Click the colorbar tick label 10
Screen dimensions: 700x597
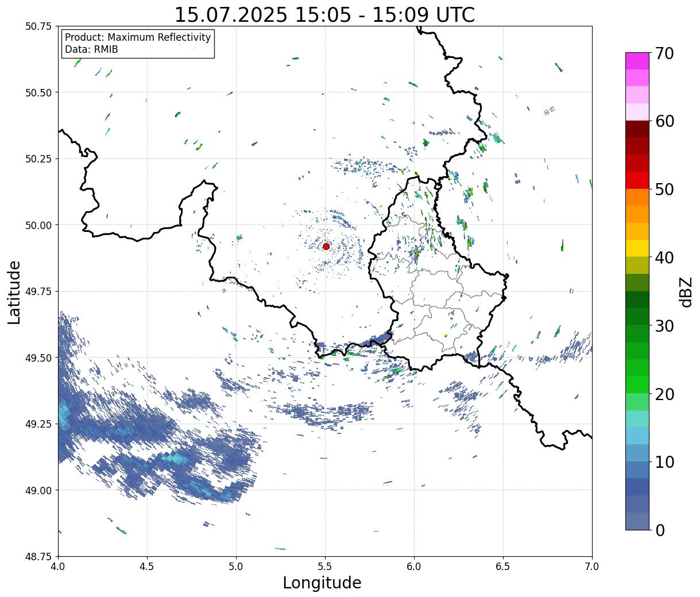pyautogui.click(x=664, y=462)
